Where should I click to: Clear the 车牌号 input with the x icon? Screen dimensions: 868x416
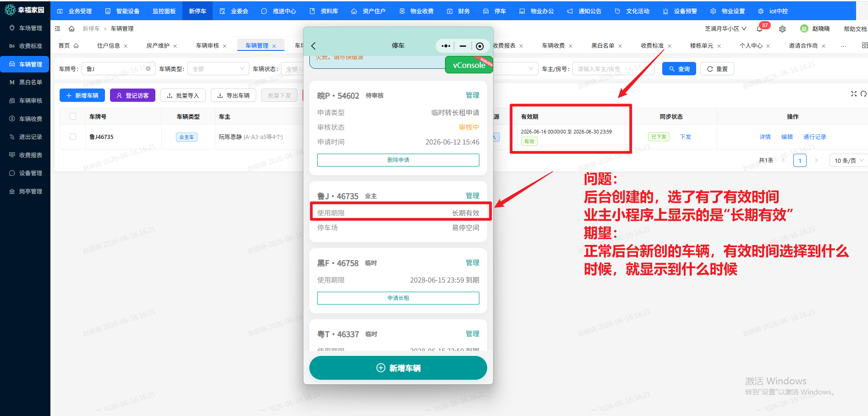pyautogui.click(x=148, y=68)
